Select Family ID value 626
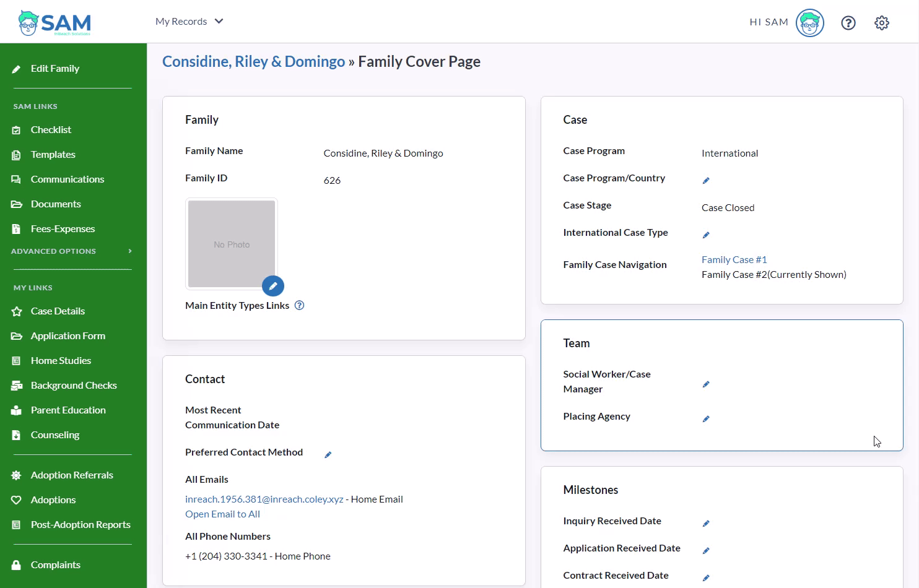 332,181
